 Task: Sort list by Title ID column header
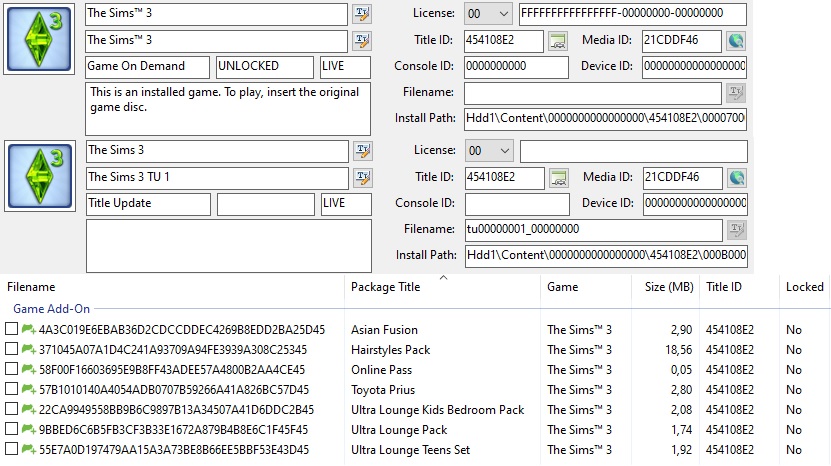pos(739,287)
